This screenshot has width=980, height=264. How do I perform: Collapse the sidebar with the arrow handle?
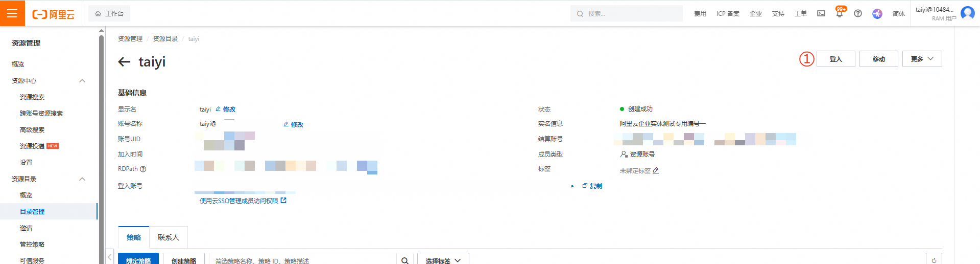point(110,257)
